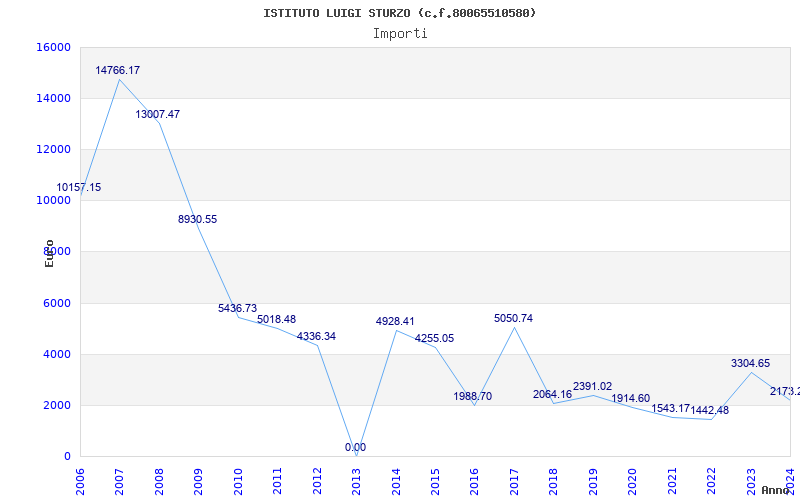Screen dimensions: 800x500
Task: Select the 10157.15 data label
Action: point(79,187)
